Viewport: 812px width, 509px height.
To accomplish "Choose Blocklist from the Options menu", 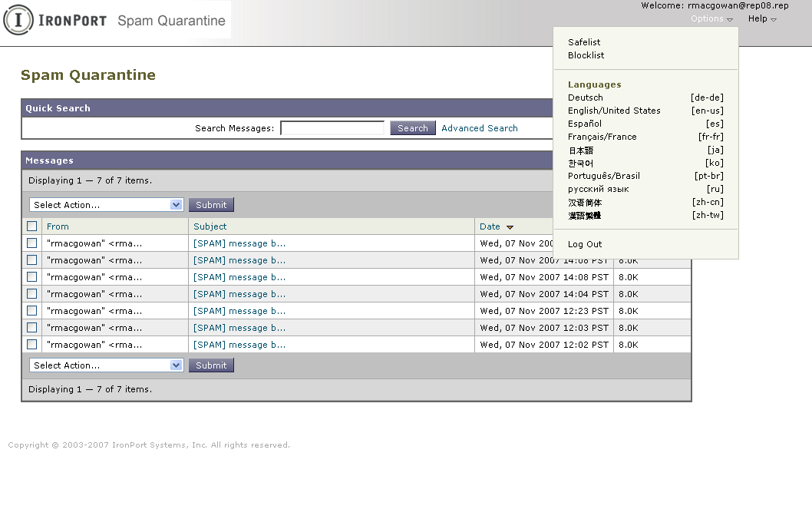I will pos(586,55).
